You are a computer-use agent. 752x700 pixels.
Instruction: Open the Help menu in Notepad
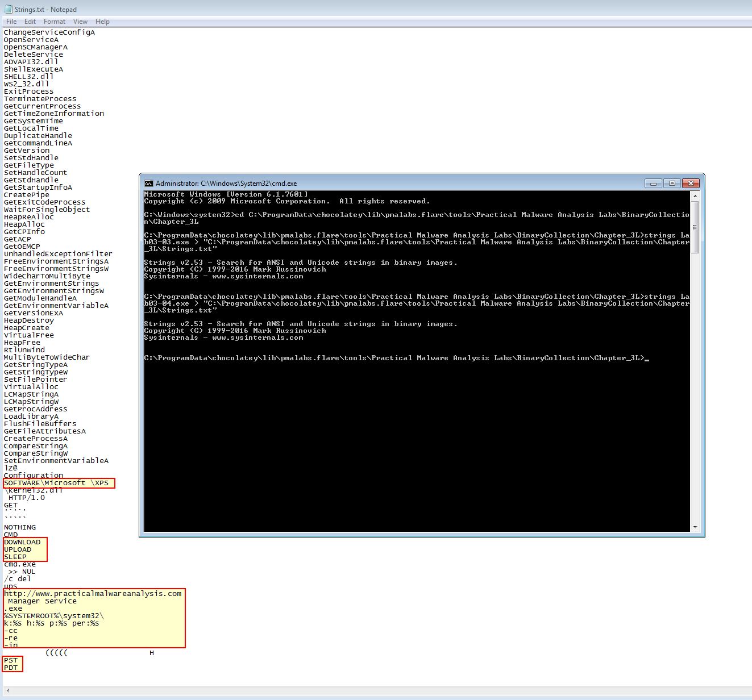pos(102,22)
